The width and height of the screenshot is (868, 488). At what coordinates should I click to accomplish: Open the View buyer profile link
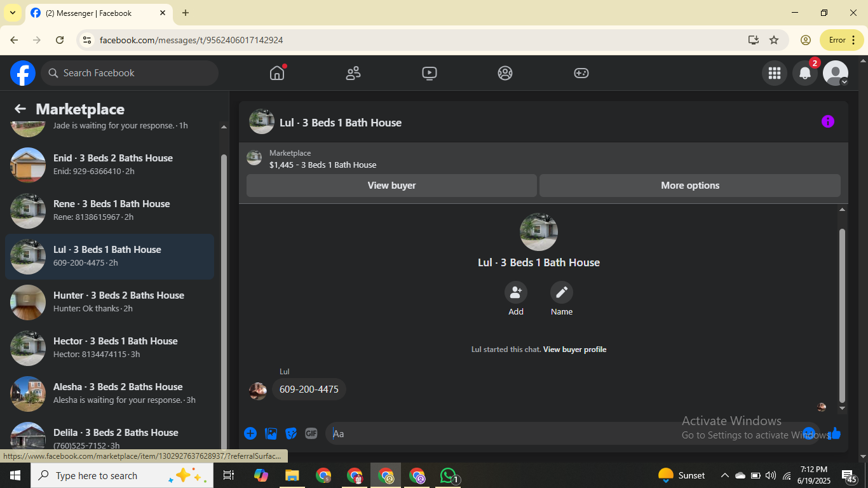(x=574, y=349)
